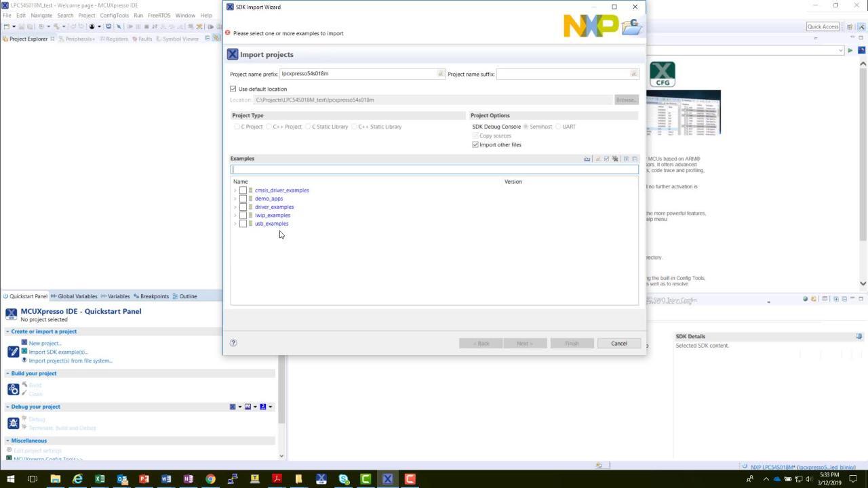
Task: Open the File menu
Action: coord(7,15)
